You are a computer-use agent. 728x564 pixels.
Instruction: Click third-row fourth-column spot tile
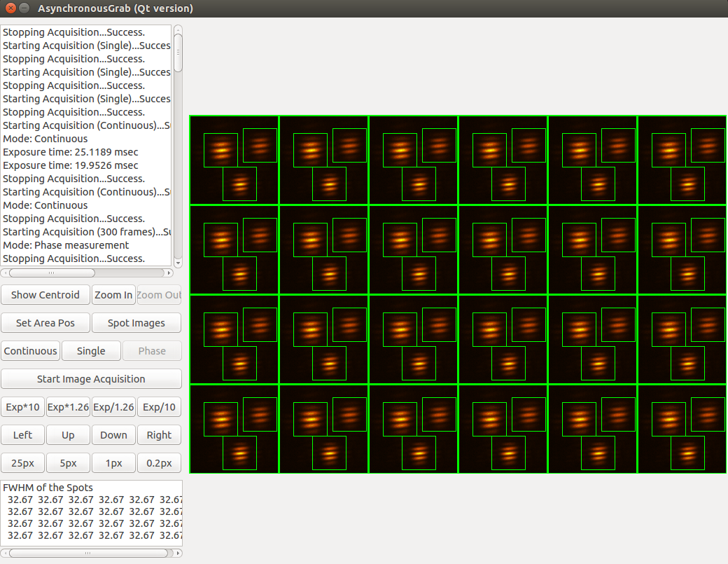(x=503, y=340)
